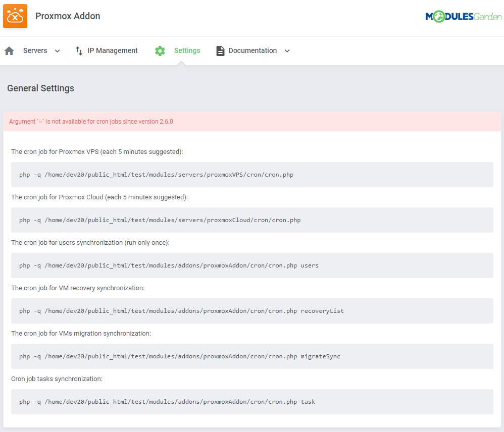The height and width of the screenshot is (432, 504).
Task: Expand the Servers dropdown chevron
Action: click(57, 51)
